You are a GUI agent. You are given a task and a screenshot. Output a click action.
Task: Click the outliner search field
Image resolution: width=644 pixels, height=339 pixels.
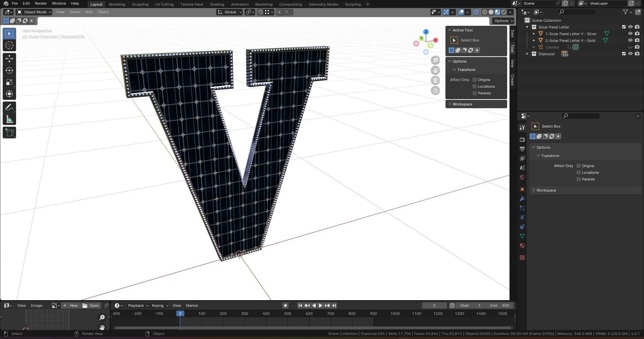pos(577,12)
